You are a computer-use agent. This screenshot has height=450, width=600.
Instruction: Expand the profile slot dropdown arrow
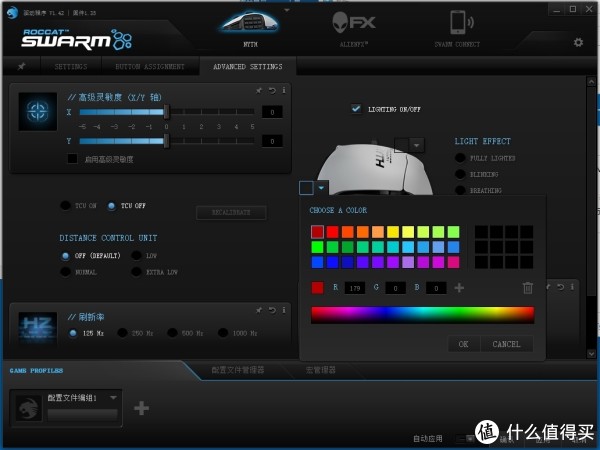(x=113, y=398)
